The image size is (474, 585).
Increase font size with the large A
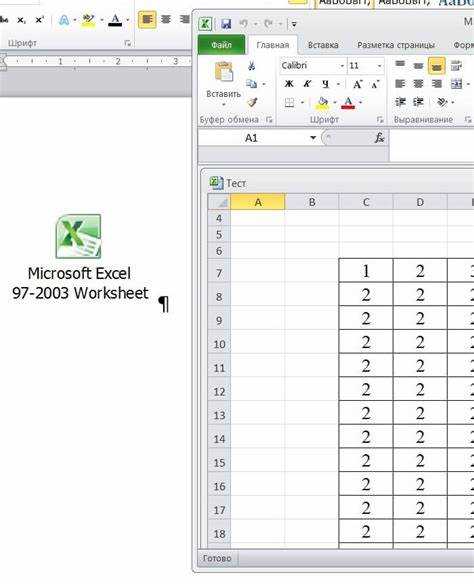pyautogui.click(x=358, y=84)
